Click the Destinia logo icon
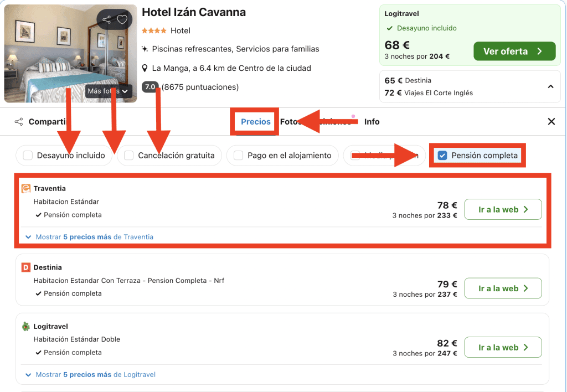The width and height of the screenshot is (567, 392). [25, 267]
